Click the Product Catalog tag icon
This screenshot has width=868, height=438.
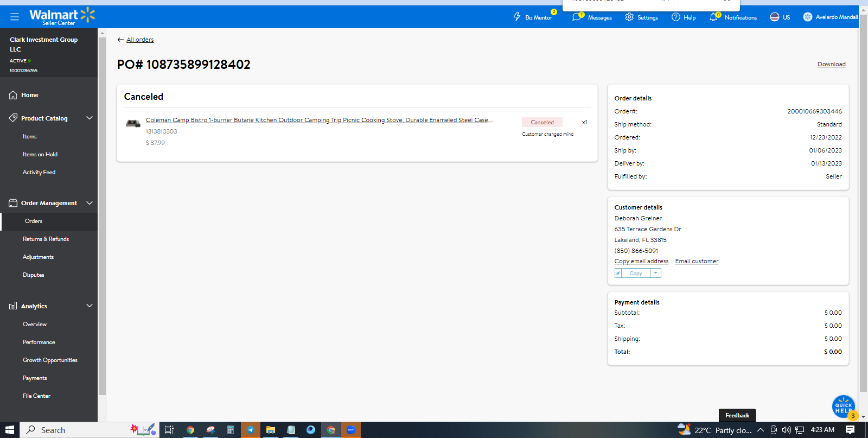pyautogui.click(x=13, y=118)
